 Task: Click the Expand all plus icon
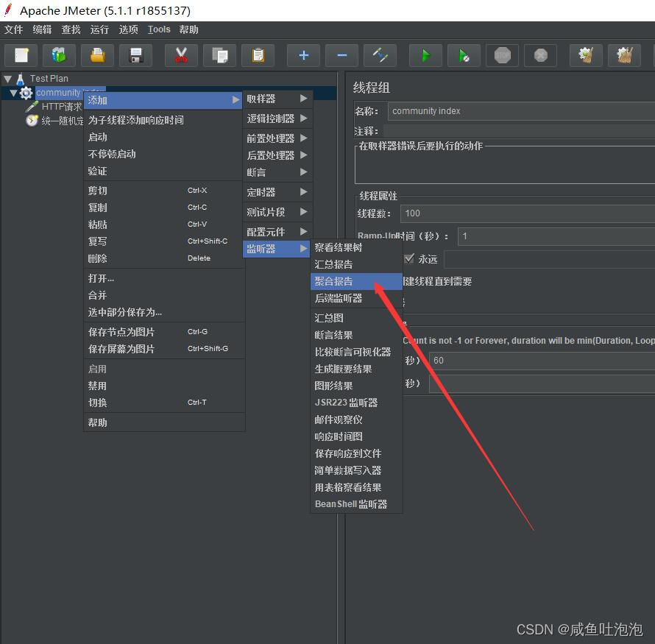click(304, 55)
